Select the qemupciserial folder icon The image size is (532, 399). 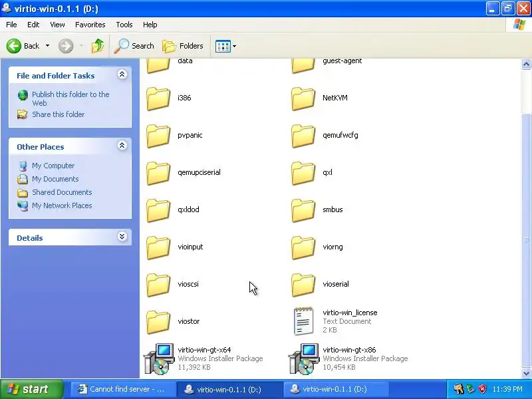(x=158, y=173)
